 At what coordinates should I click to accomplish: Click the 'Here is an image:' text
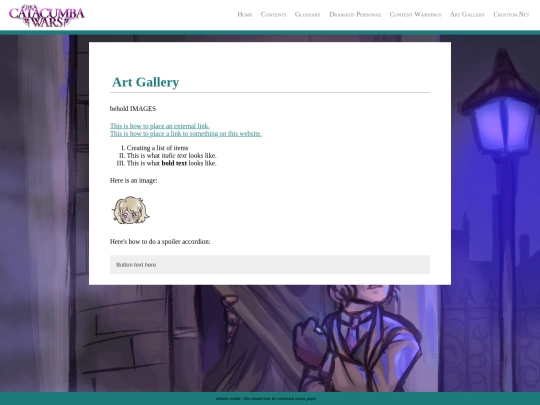click(x=134, y=180)
